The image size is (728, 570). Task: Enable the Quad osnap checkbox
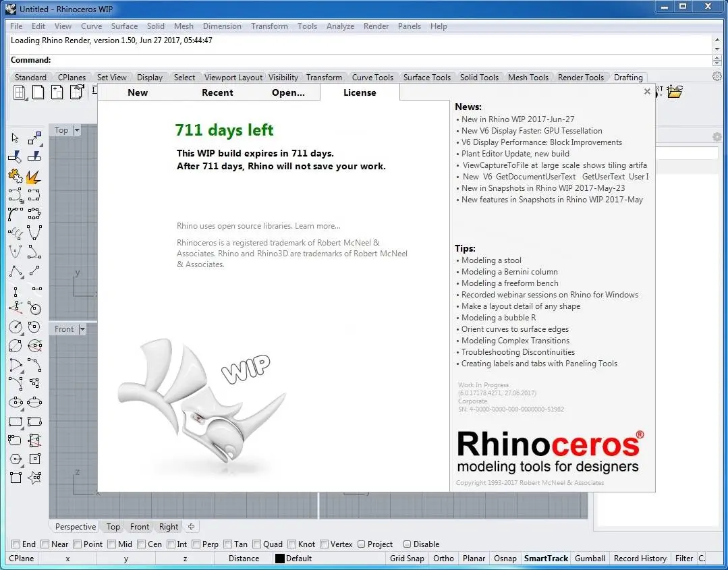coord(257,544)
